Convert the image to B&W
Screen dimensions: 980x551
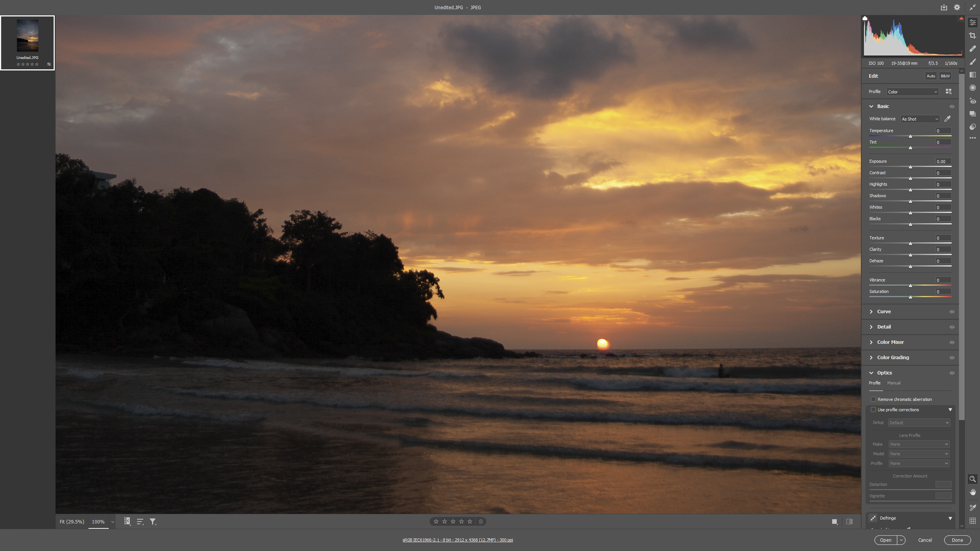[945, 76]
